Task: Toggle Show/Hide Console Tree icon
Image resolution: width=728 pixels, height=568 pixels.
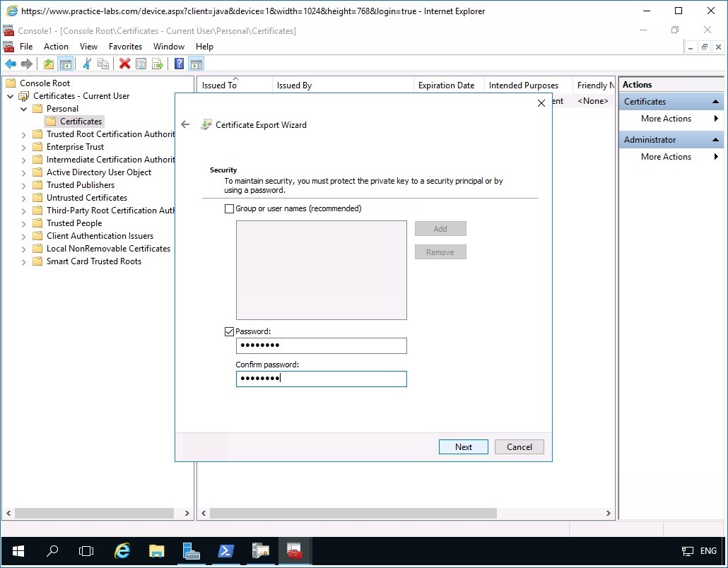Action: (66, 64)
